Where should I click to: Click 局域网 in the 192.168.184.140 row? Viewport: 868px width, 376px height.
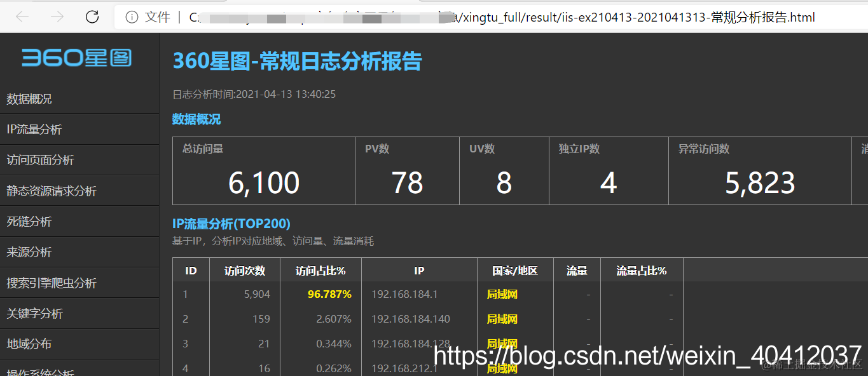click(x=502, y=319)
